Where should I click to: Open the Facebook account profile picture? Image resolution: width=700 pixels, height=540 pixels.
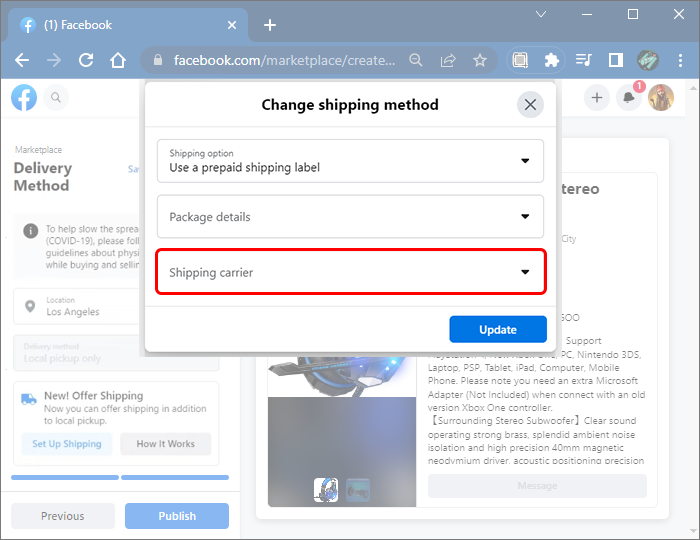[x=661, y=97]
